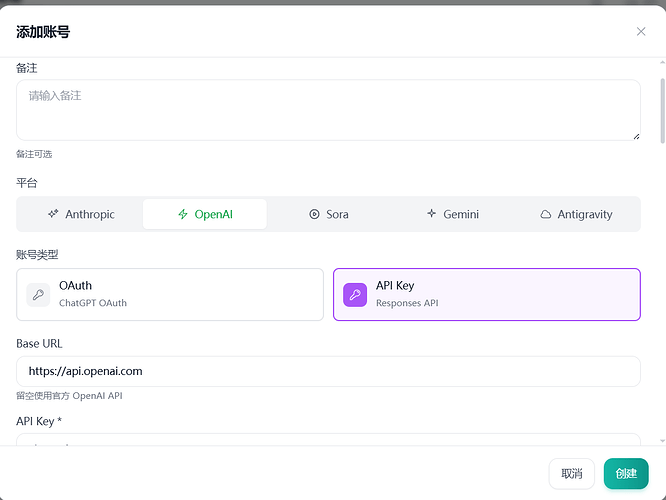Click the 备注 remarks text area
Viewport: 666px width, 500px height.
point(328,110)
